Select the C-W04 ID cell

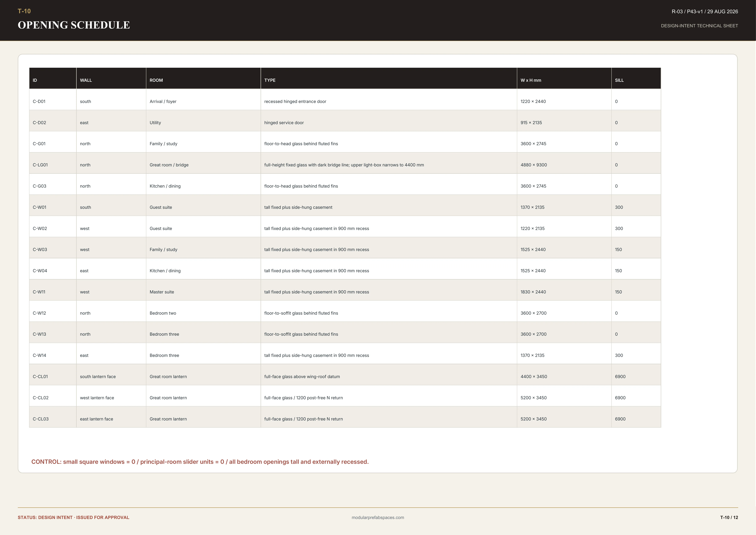coord(53,269)
